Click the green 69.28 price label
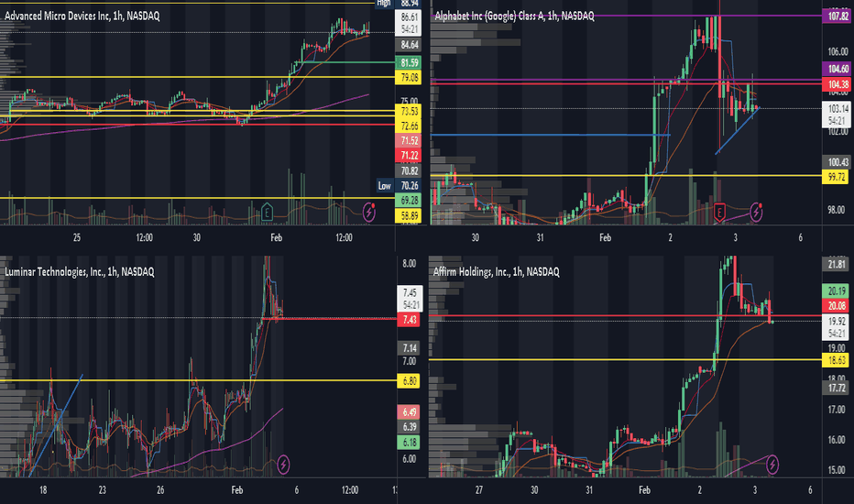Image resolution: width=854 pixels, height=504 pixels. tap(409, 201)
